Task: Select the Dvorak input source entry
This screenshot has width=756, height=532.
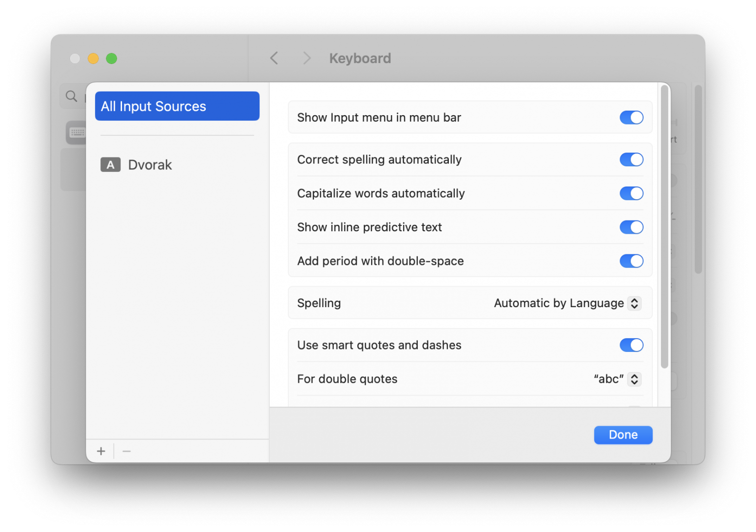Action: [150, 164]
